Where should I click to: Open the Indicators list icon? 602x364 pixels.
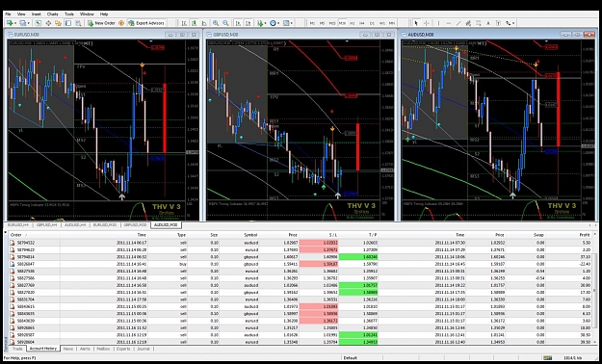pos(260,23)
